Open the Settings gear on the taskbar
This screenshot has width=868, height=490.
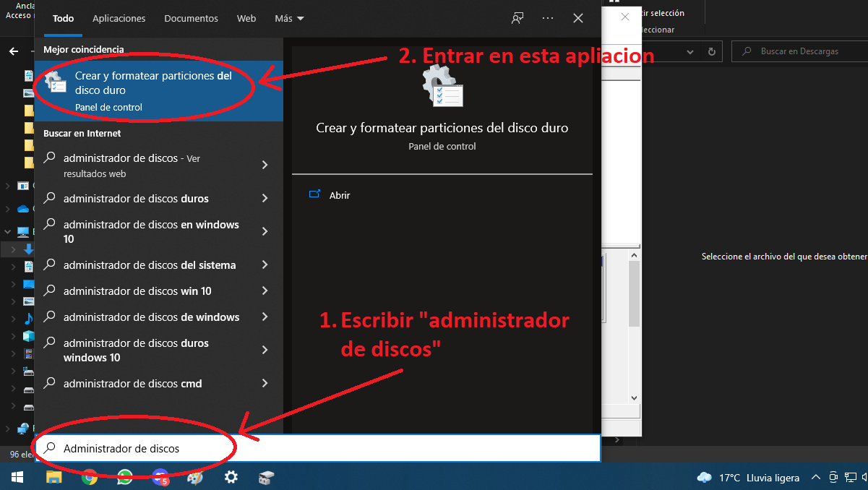231,477
